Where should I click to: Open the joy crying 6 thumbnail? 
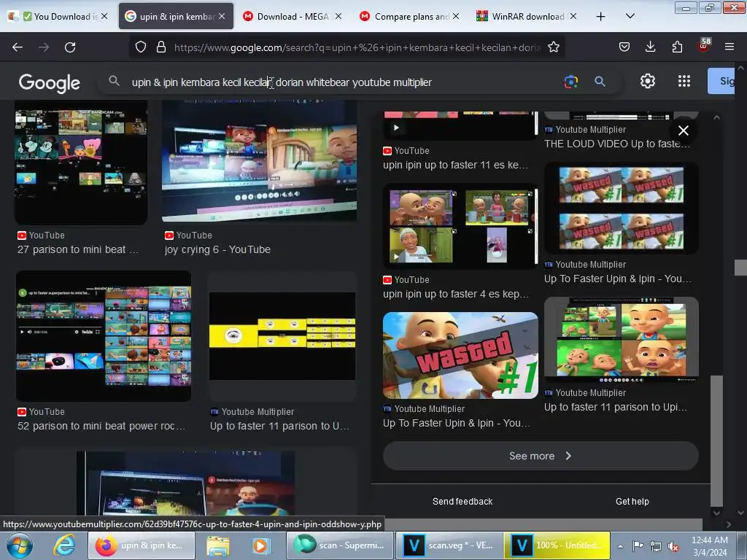[x=260, y=162]
